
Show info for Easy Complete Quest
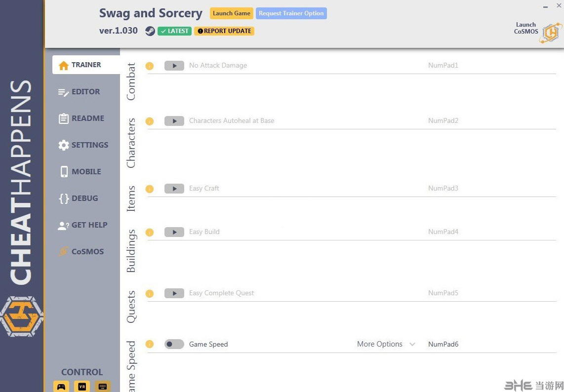pyautogui.click(x=150, y=293)
